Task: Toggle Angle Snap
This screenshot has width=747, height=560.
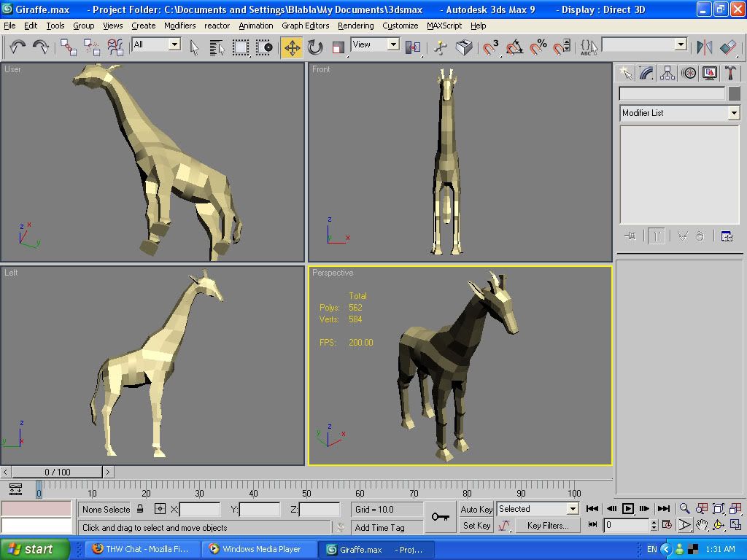Action: click(514, 47)
